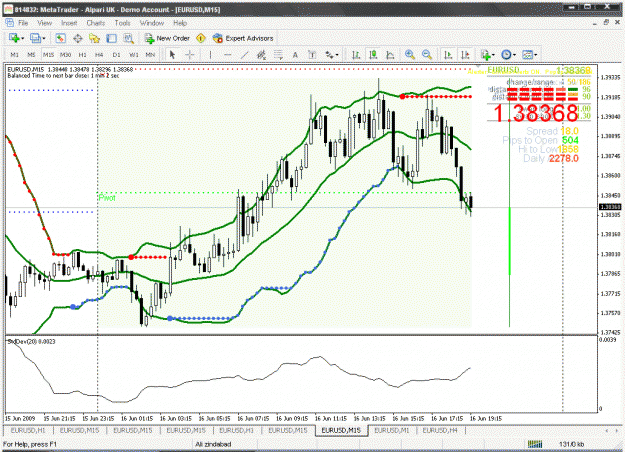Select the Text Label tool
625x452 pixels.
(x=312, y=55)
